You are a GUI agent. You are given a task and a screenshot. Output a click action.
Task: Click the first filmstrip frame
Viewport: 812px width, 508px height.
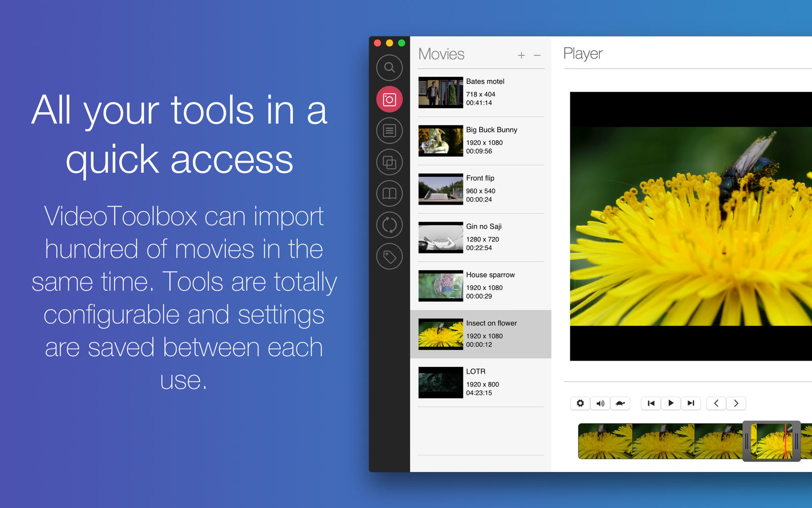point(605,441)
